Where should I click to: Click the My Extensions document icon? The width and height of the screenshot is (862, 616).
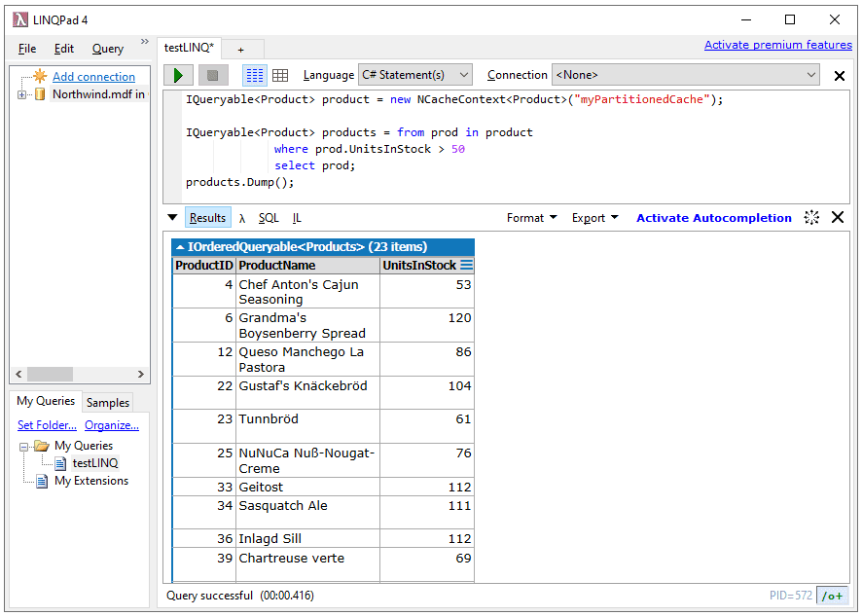pyautogui.click(x=42, y=482)
